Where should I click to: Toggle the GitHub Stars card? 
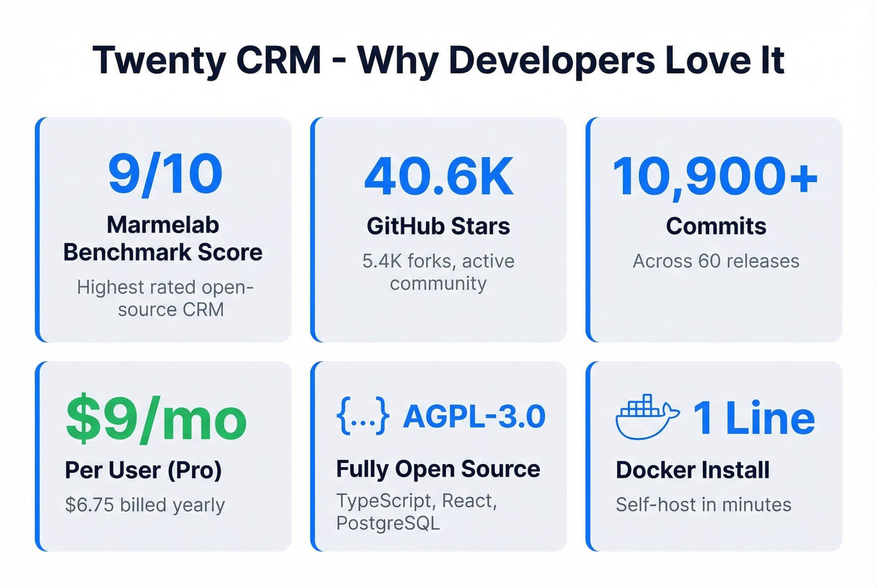pos(438,229)
